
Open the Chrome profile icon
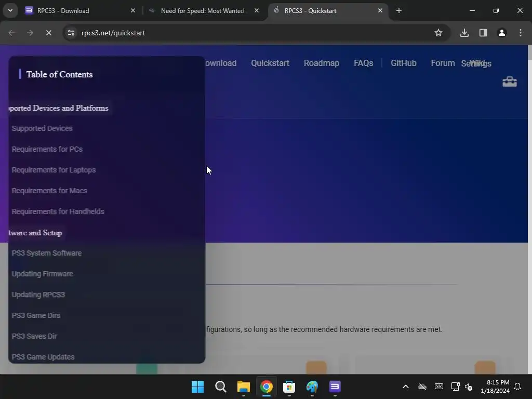click(501, 33)
